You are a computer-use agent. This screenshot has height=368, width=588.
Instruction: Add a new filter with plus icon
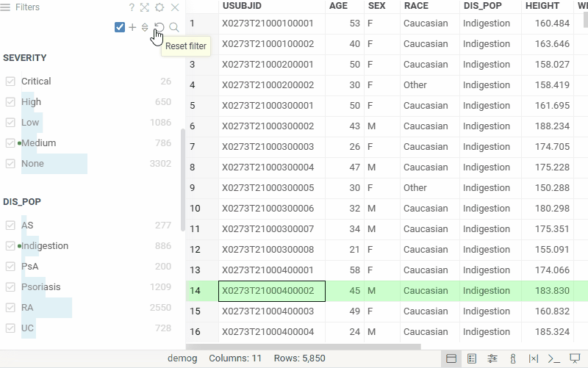coord(132,27)
